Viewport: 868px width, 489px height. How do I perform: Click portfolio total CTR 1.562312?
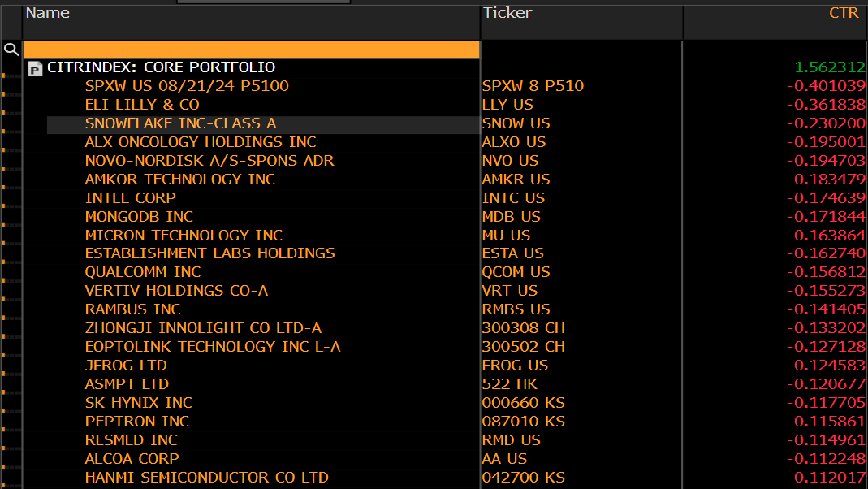(829, 67)
